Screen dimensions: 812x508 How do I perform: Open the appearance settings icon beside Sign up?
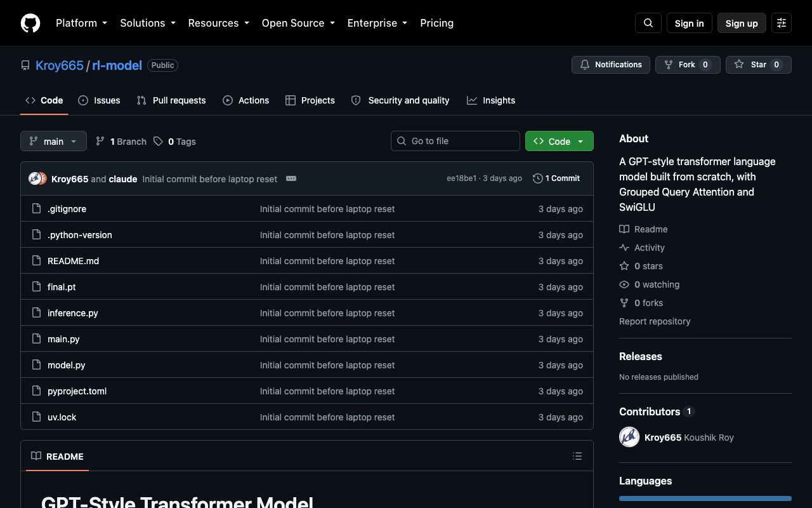(782, 23)
